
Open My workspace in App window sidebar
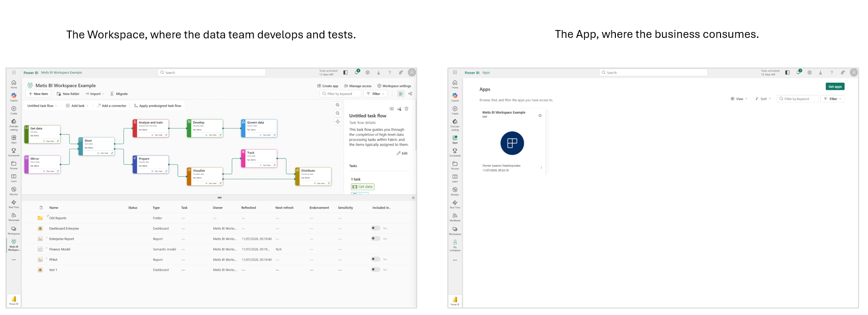[455, 245]
